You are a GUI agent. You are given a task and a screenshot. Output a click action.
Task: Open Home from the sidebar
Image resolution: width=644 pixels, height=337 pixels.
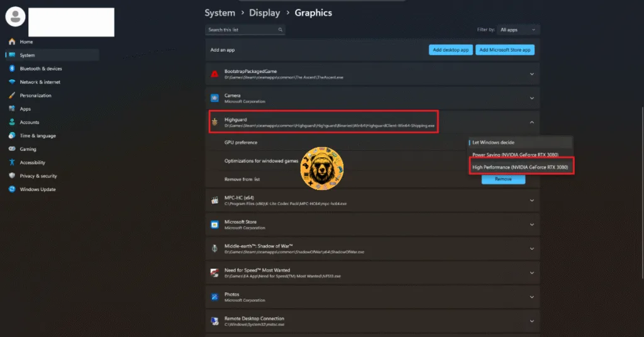coord(26,42)
